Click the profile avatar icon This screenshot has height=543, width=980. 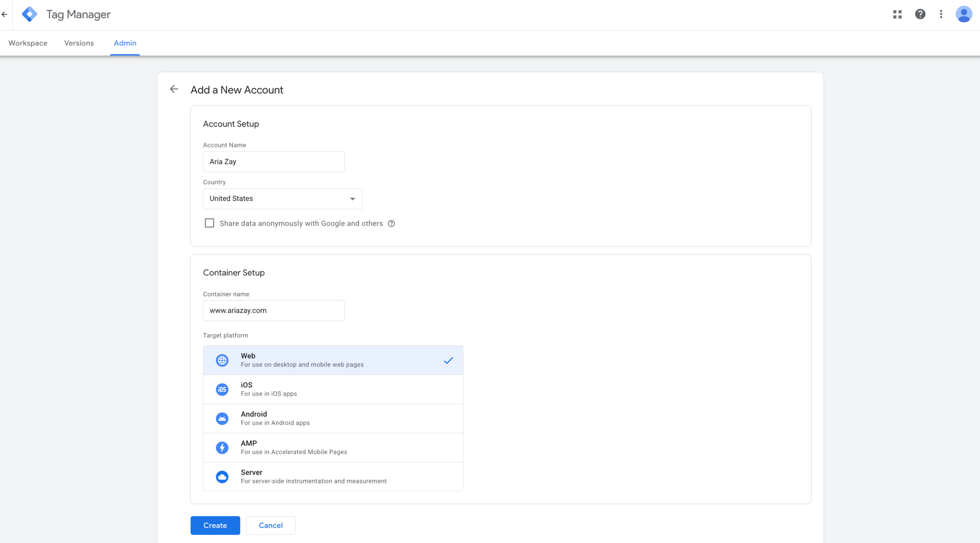(x=964, y=14)
